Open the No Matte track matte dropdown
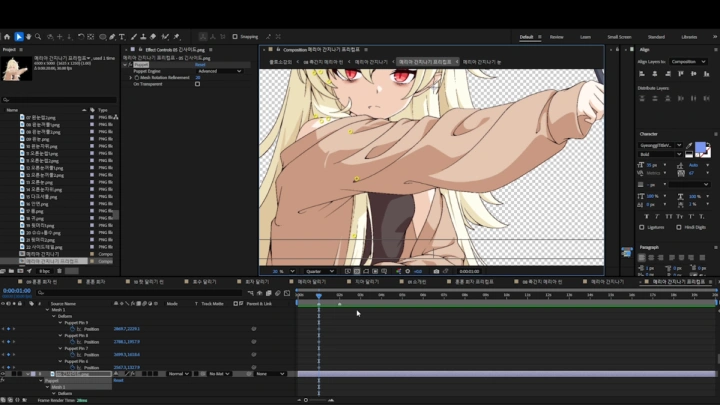720x405 pixels. coord(219,374)
